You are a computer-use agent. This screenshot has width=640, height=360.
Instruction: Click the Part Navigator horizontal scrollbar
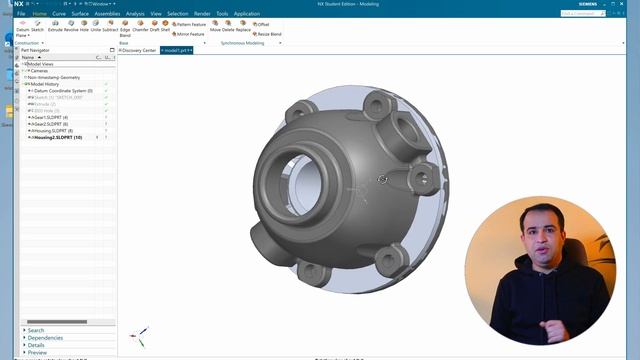click(57, 322)
